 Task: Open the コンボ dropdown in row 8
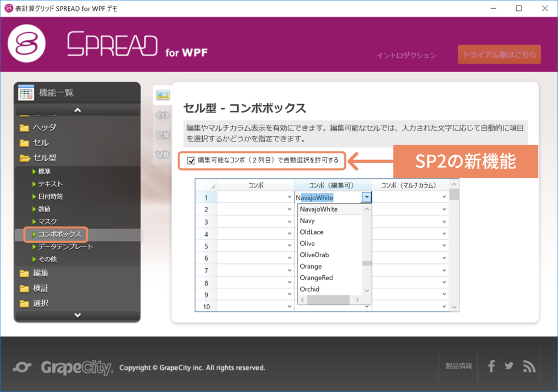[x=289, y=282]
